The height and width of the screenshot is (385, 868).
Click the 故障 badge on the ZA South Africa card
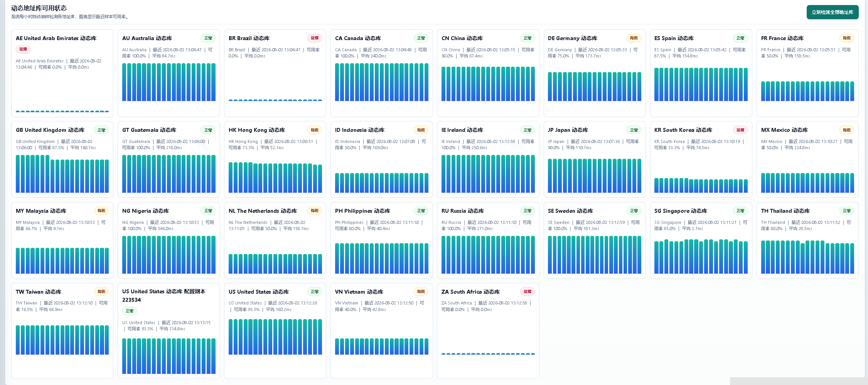coord(528,292)
